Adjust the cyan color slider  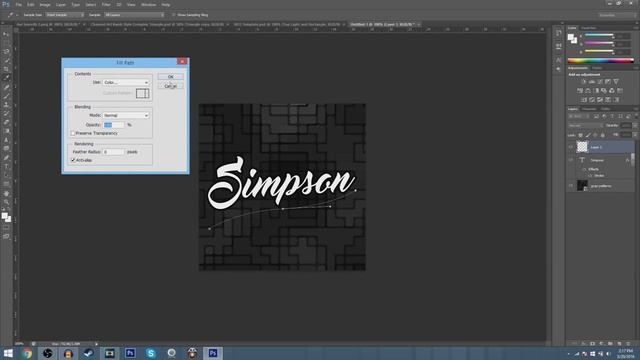(x=599, y=36)
